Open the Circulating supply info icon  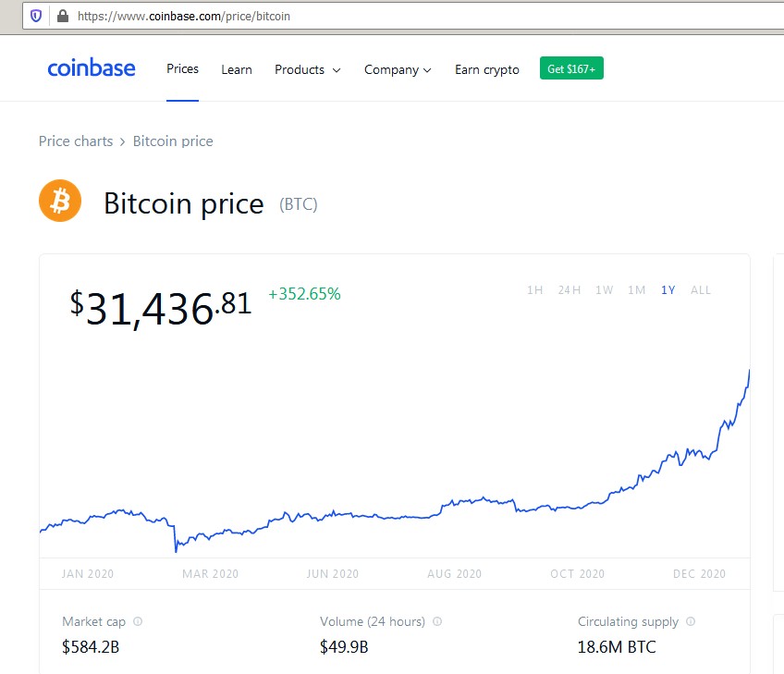691,621
